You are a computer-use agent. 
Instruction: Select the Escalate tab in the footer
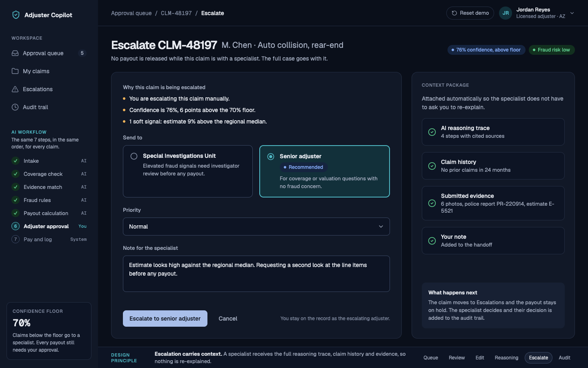coord(539,358)
